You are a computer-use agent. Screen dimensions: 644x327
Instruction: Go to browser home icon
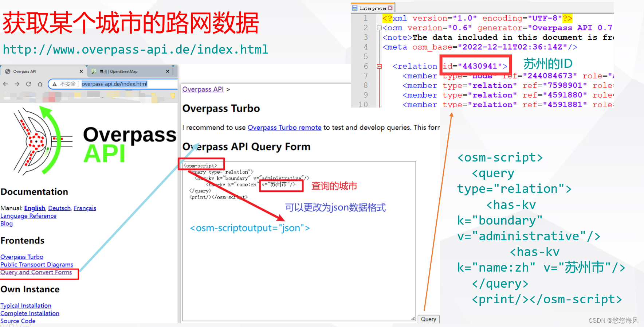pyautogui.click(x=40, y=84)
